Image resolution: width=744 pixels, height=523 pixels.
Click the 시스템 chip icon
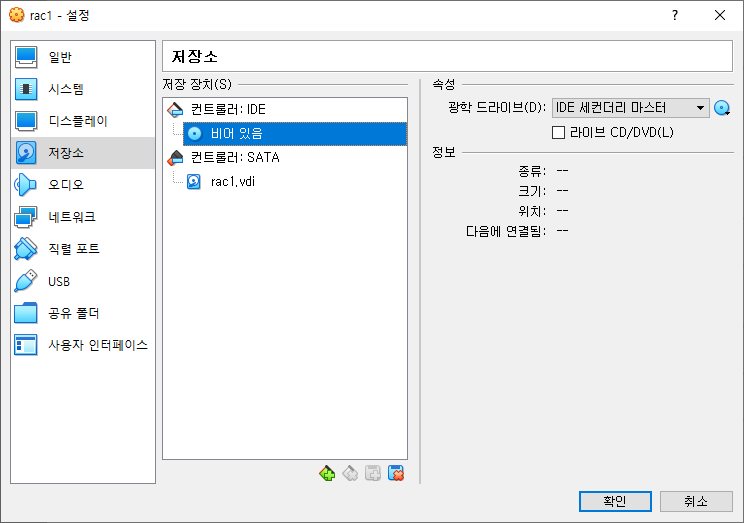click(x=26, y=89)
